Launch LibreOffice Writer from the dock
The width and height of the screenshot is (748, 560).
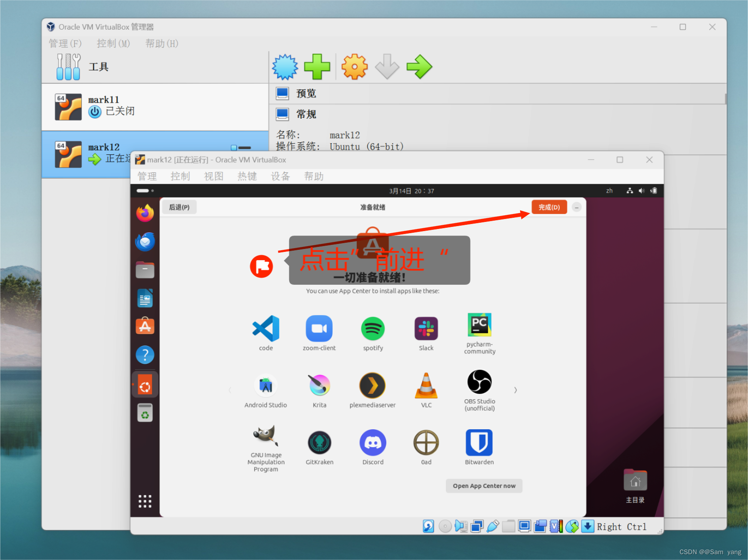click(x=145, y=298)
